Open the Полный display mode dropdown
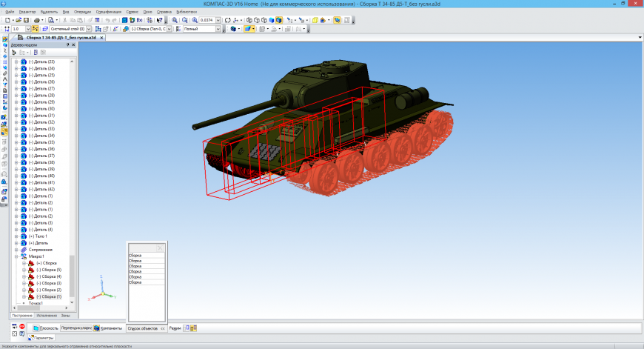644x349 pixels. (x=218, y=29)
